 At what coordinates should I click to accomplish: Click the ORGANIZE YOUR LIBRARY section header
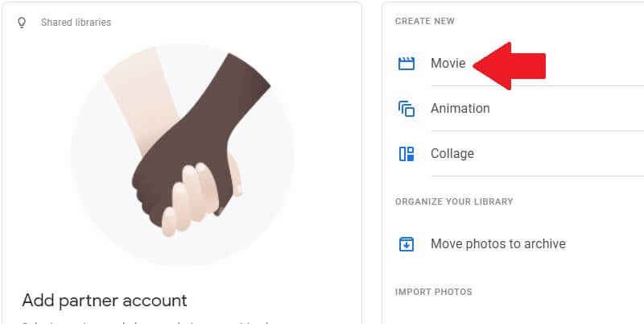pyautogui.click(x=454, y=201)
